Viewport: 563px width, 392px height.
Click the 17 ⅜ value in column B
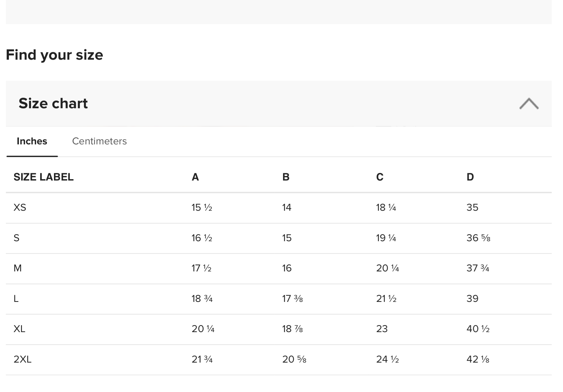[x=292, y=299]
